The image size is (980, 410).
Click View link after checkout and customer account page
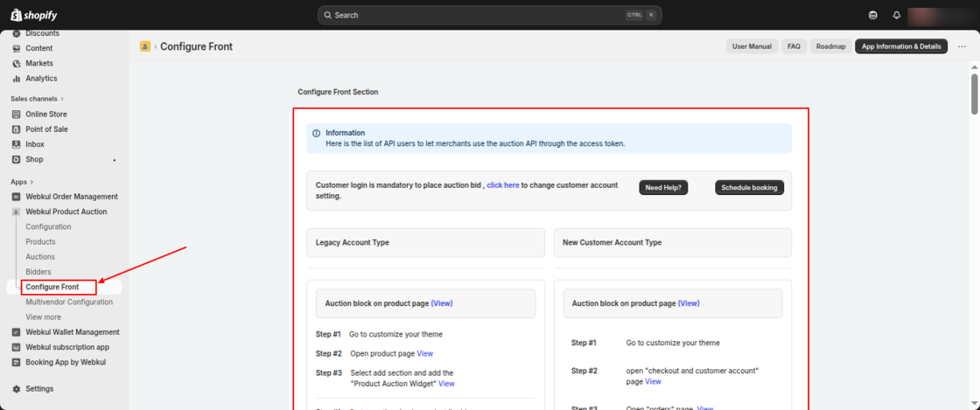(x=653, y=381)
